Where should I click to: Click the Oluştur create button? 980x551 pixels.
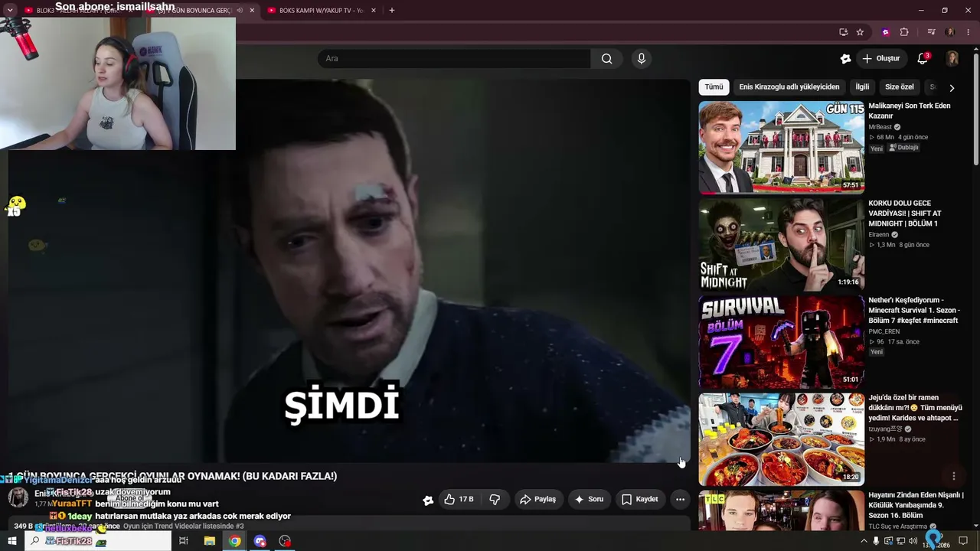point(881,59)
